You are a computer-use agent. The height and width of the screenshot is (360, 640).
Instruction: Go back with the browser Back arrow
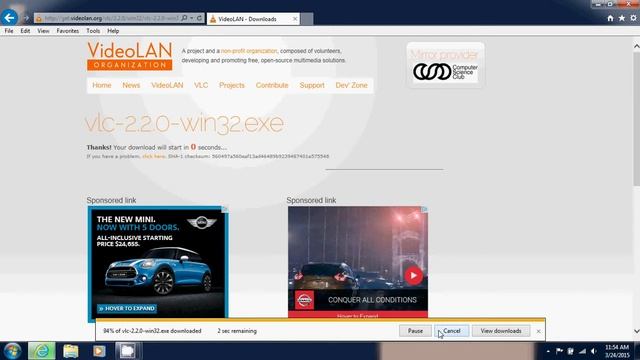pos(9,18)
